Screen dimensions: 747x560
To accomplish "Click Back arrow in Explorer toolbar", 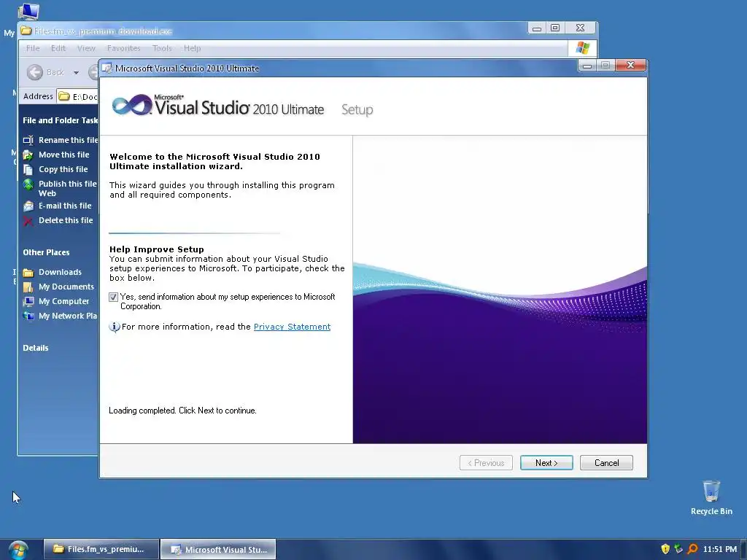I will (x=35, y=72).
